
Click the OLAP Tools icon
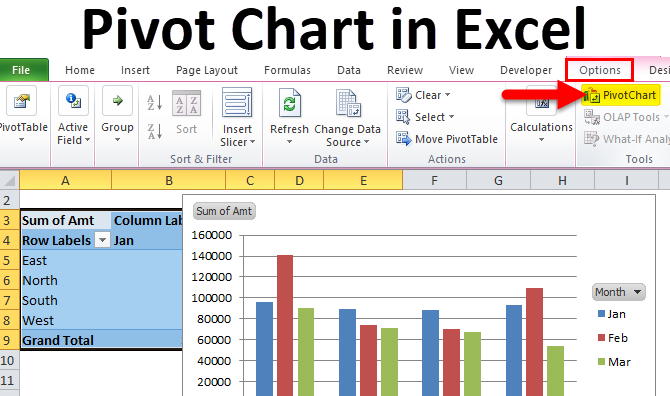592,117
